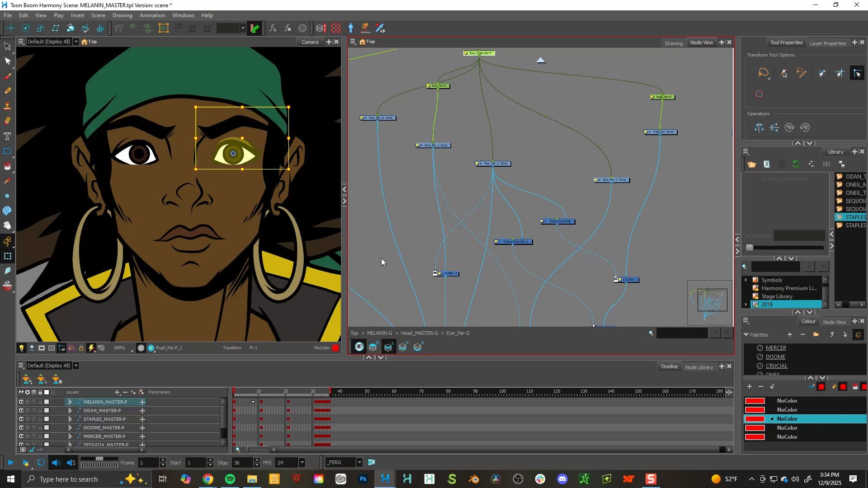868x488 pixels.
Task: Select the Text tool
Action: click(8, 136)
